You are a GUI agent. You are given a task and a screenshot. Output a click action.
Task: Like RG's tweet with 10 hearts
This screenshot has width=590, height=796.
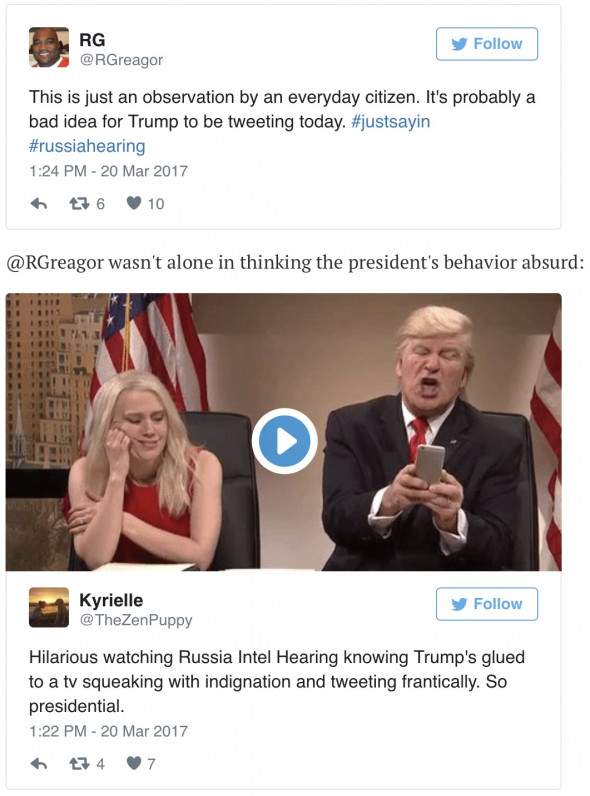pos(134,204)
